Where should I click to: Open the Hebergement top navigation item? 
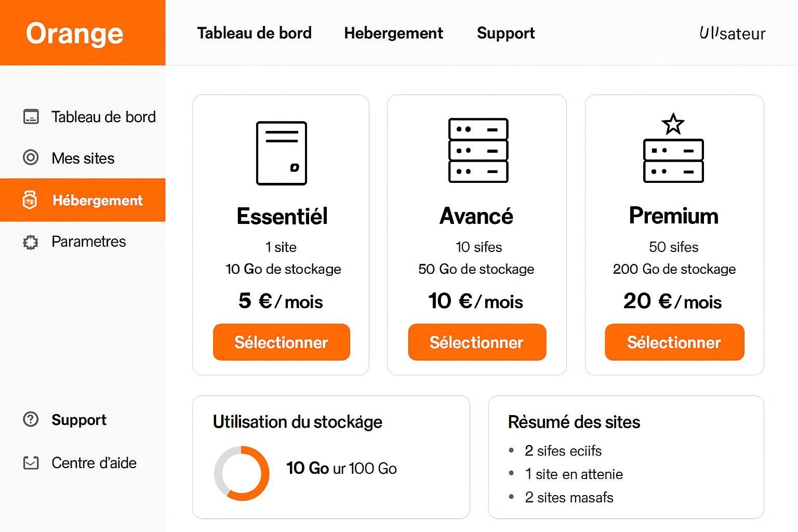click(393, 33)
